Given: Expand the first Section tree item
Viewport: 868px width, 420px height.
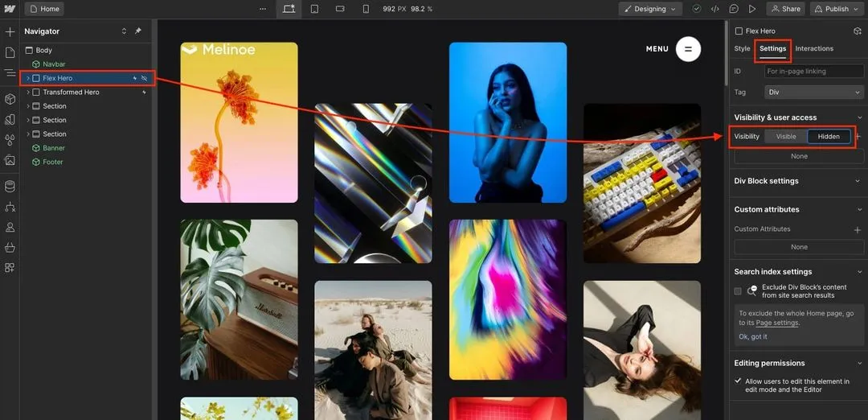Looking at the screenshot, I should (x=28, y=106).
